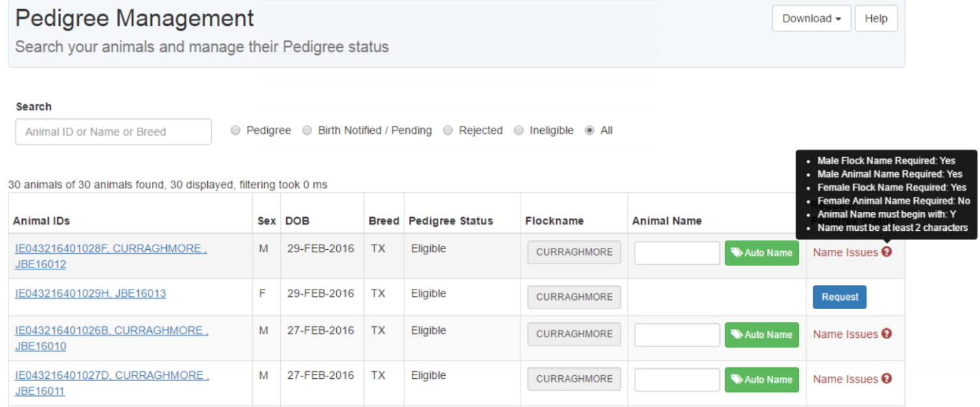Select Birth Notified / Pending filter
This screenshot has height=407, width=980.
click(x=307, y=130)
